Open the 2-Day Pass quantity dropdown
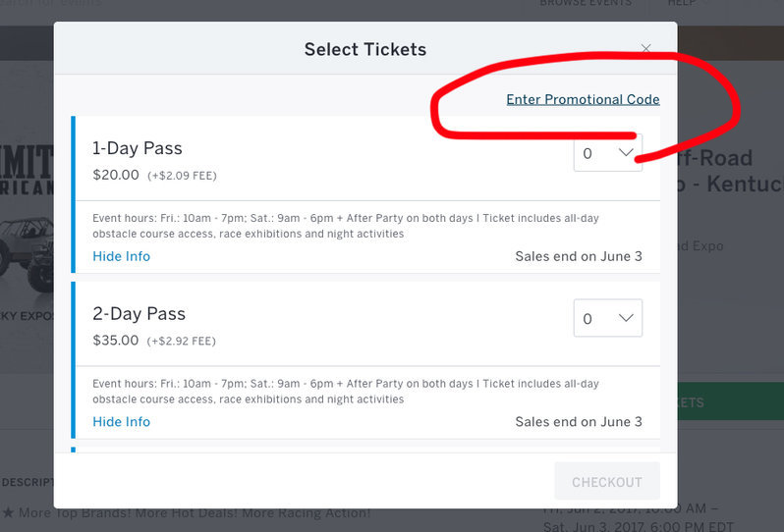 pos(608,318)
